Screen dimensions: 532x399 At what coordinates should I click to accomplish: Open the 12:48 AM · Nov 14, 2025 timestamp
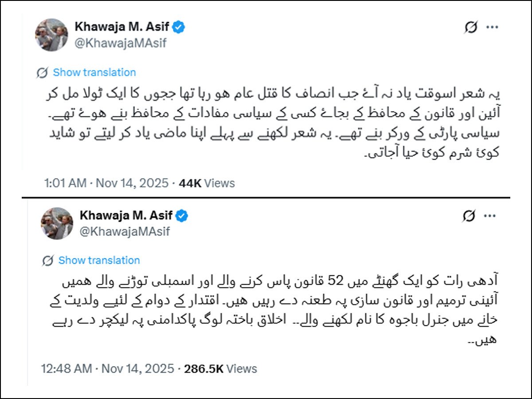click(x=108, y=368)
